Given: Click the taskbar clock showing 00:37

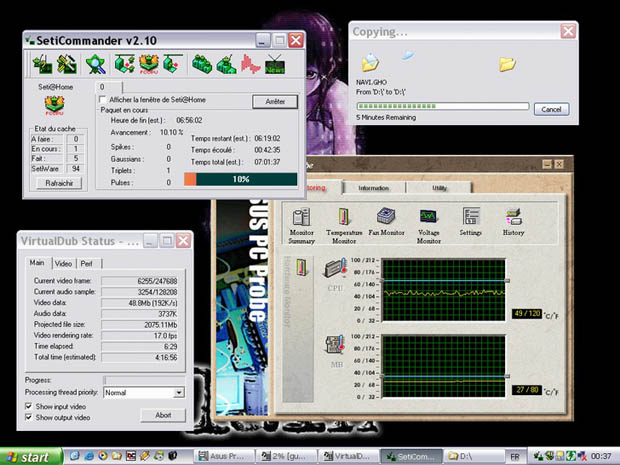Looking at the screenshot, I should [x=601, y=456].
